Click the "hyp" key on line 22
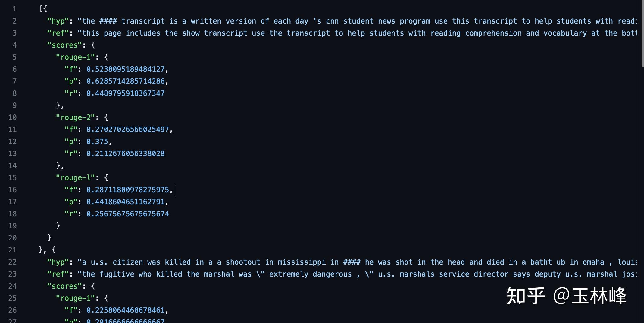This screenshot has width=644, height=323. tap(58, 262)
